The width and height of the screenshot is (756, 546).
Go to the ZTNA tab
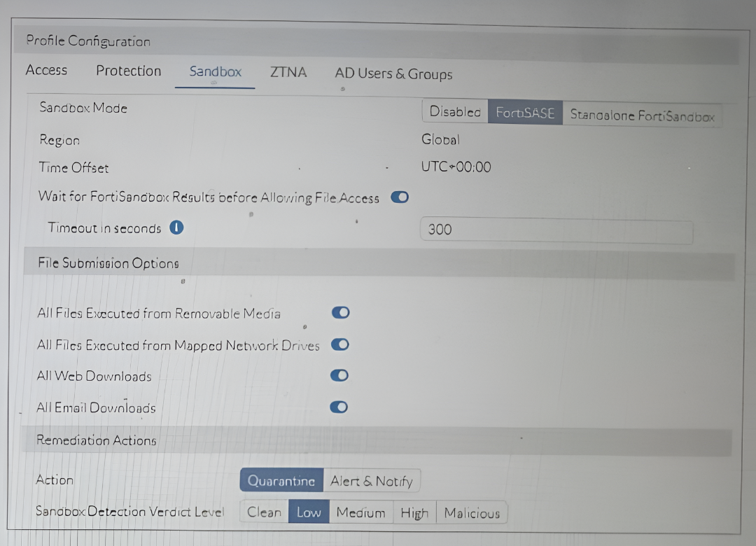pos(288,71)
